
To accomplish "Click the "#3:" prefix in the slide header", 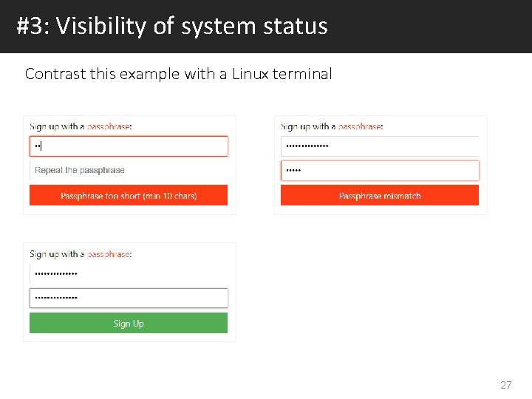I will 33,27.
